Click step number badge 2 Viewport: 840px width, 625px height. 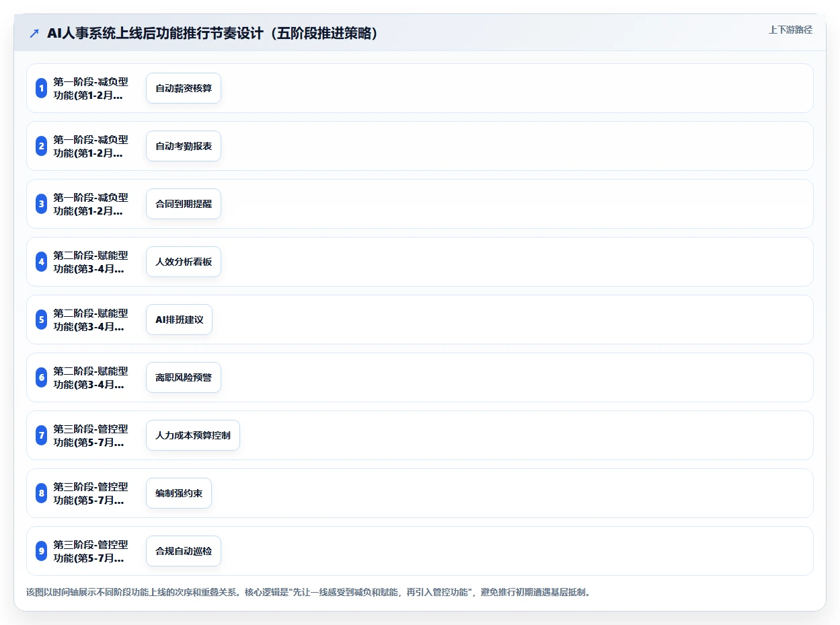[x=41, y=146]
